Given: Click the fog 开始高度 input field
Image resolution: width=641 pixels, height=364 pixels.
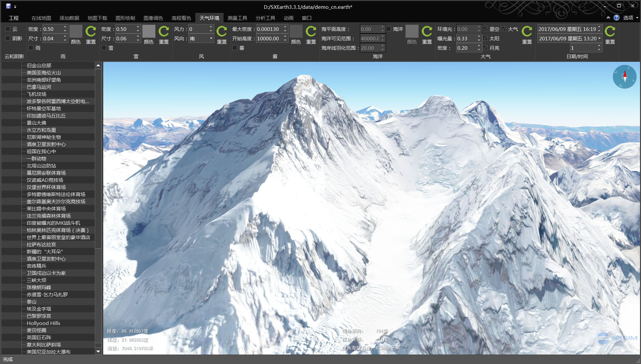Looking at the screenshot, I should [269, 38].
